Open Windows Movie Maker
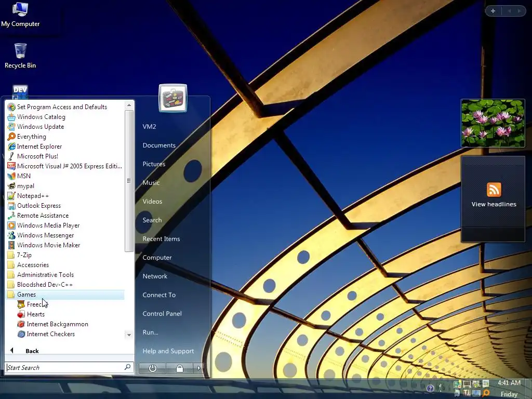The width and height of the screenshot is (532, 399). tap(65, 245)
